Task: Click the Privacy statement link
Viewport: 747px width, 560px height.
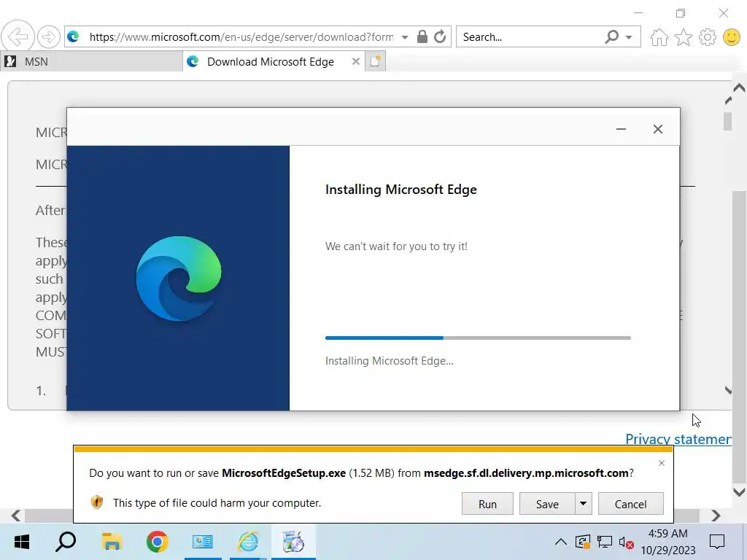Action: pyautogui.click(x=678, y=439)
